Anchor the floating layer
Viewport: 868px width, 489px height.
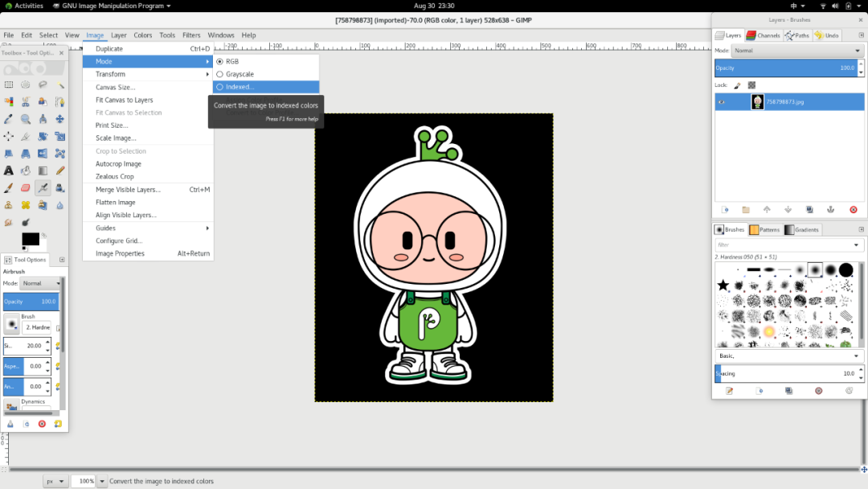(x=830, y=210)
